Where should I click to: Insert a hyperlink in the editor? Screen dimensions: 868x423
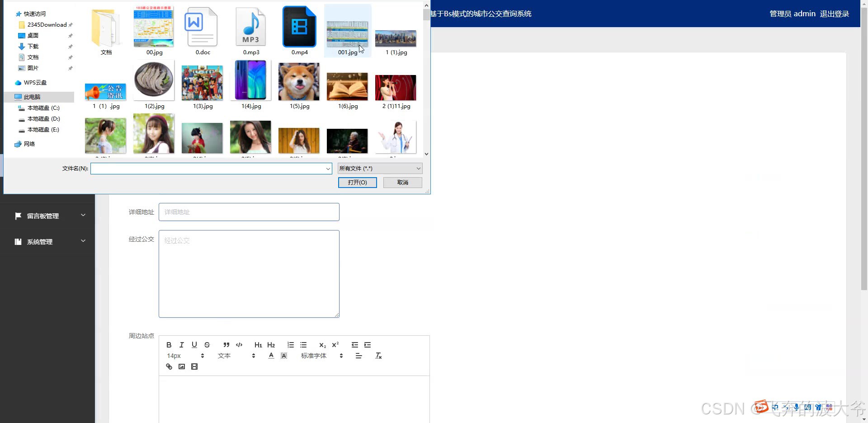coord(169,367)
